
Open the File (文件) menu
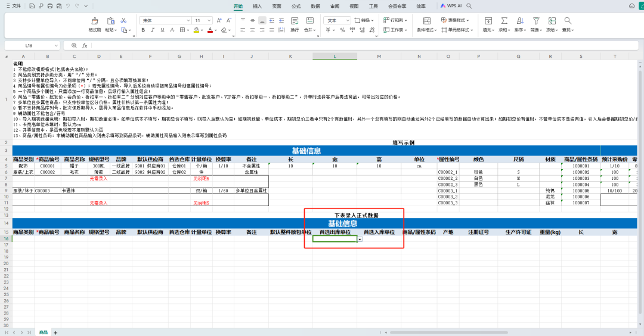tap(14, 6)
